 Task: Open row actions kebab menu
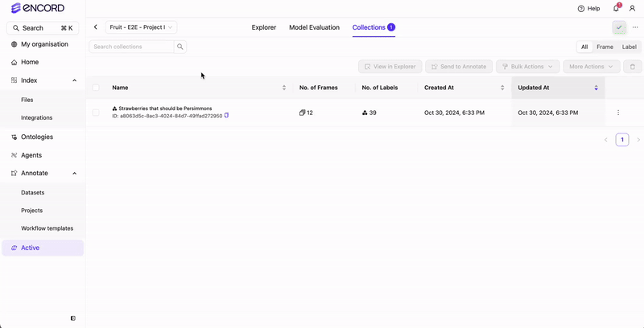[x=618, y=113]
